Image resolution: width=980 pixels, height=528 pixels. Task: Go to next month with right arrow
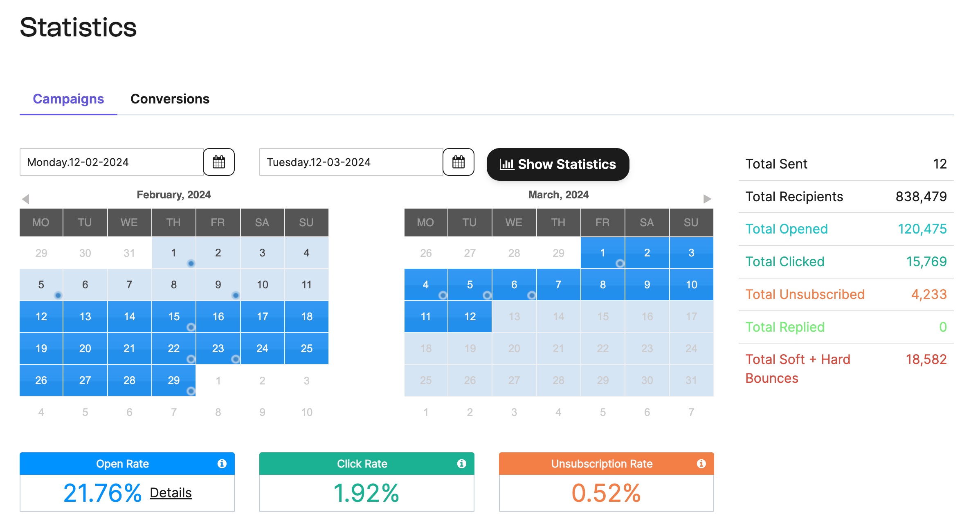pos(707,199)
